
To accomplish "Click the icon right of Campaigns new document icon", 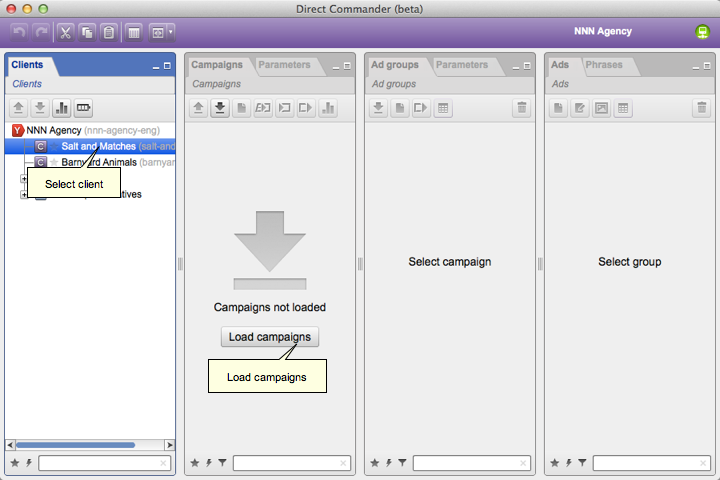I will pos(263,108).
